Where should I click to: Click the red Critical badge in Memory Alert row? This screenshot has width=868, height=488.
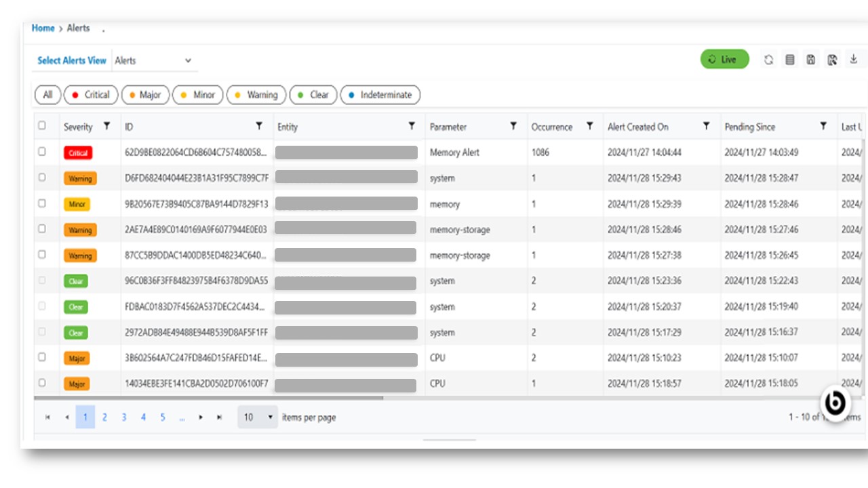(78, 153)
